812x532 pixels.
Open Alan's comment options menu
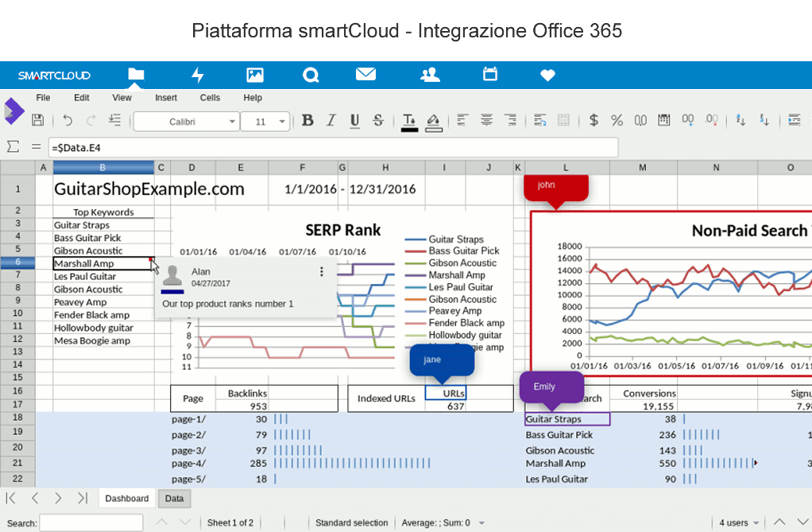[322, 272]
